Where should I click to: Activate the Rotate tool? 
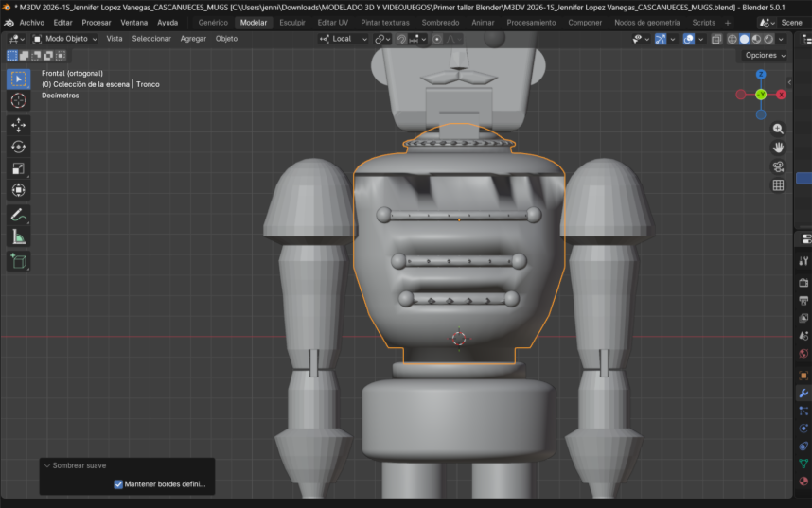pos(18,147)
